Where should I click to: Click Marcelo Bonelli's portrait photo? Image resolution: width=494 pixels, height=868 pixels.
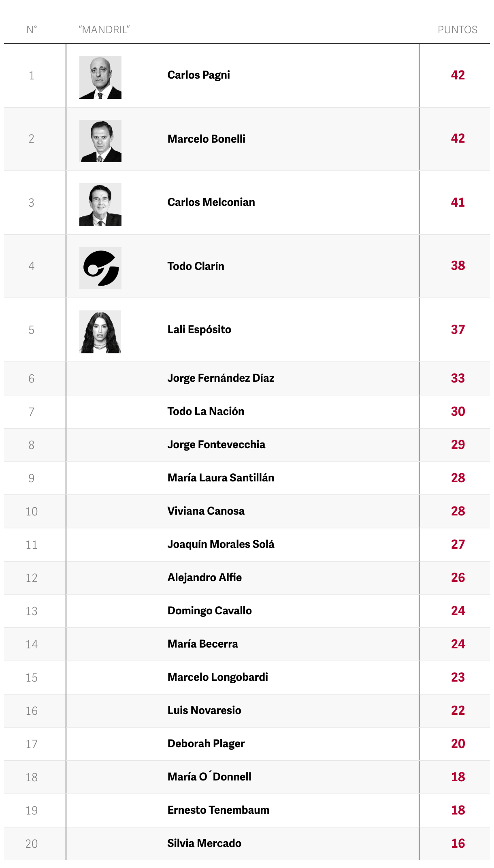[100, 141]
